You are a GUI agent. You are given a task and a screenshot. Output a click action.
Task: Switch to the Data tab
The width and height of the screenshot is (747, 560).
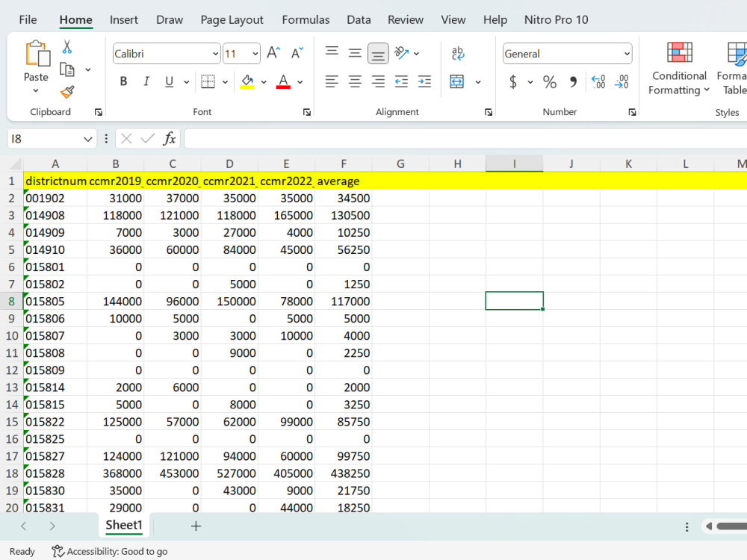coord(359,20)
